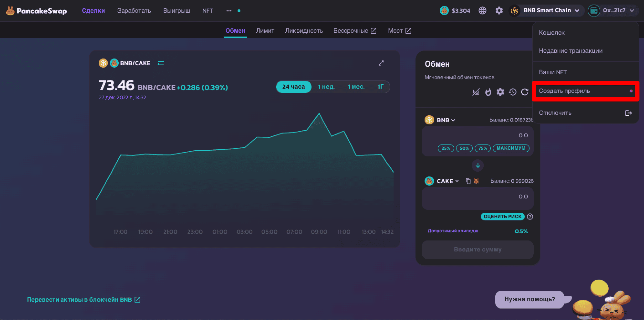Open the three-dots more menu
644x320 pixels.
pyautogui.click(x=229, y=11)
